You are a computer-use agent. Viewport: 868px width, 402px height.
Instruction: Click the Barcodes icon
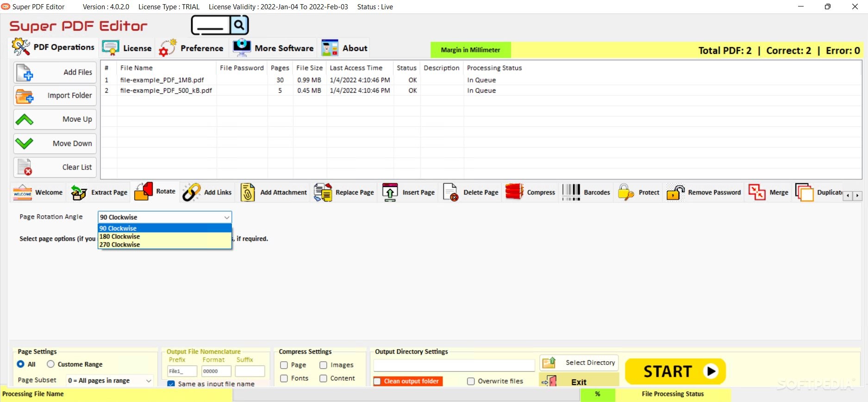571,192
